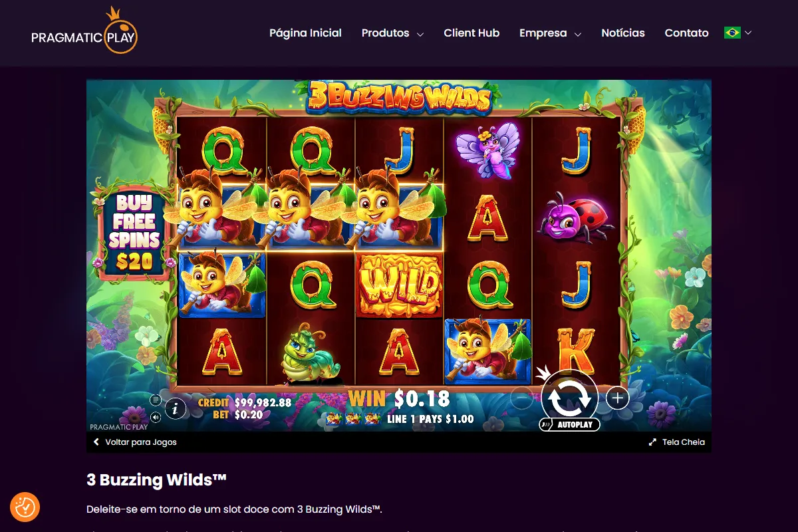Screen dimensions: 798x532
Task: Mute the game sound speaker icon
Action: point(156,417)
